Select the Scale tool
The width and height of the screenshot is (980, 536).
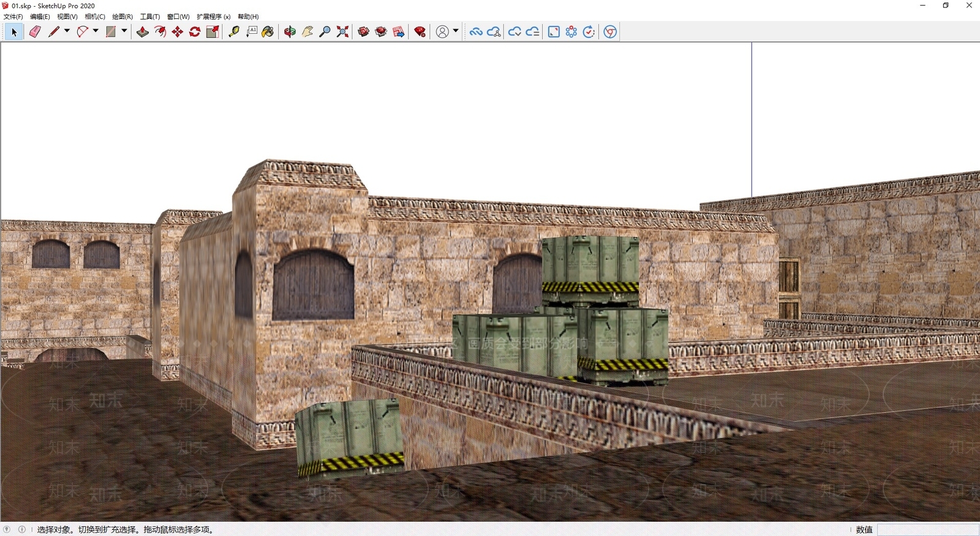pyautogui.click(x=213, y=32)
